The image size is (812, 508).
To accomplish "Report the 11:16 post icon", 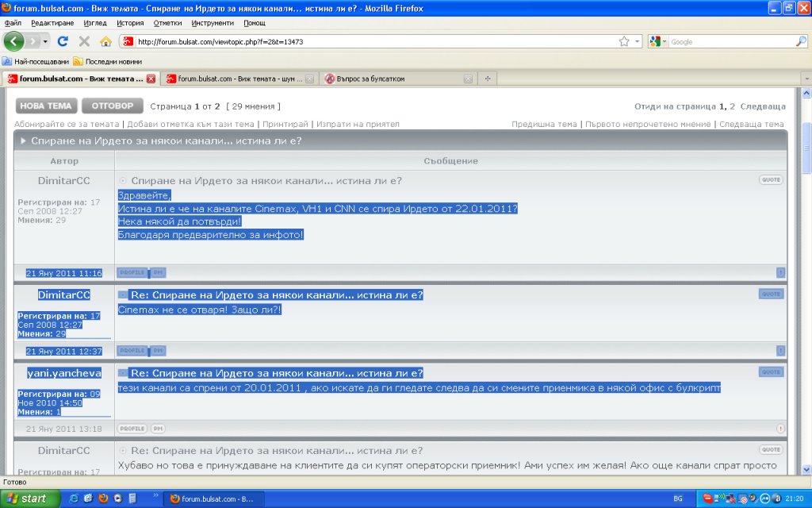I will point(780,272).
